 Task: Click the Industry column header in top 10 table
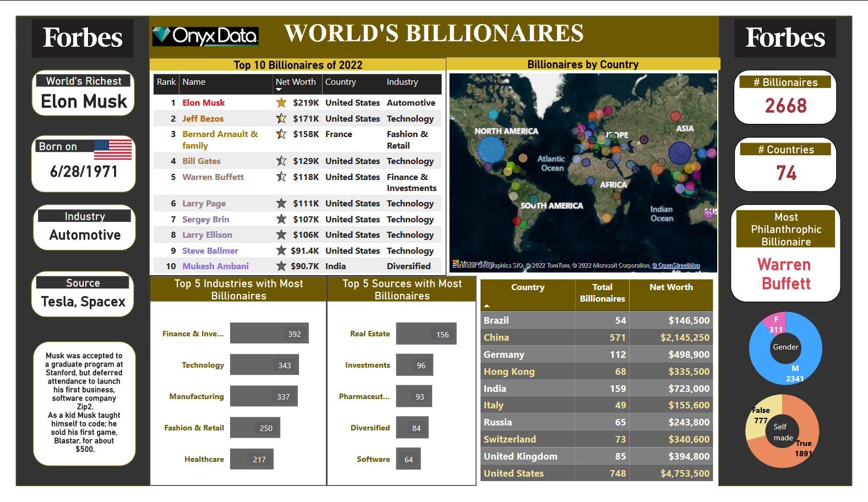coord(402,82)
